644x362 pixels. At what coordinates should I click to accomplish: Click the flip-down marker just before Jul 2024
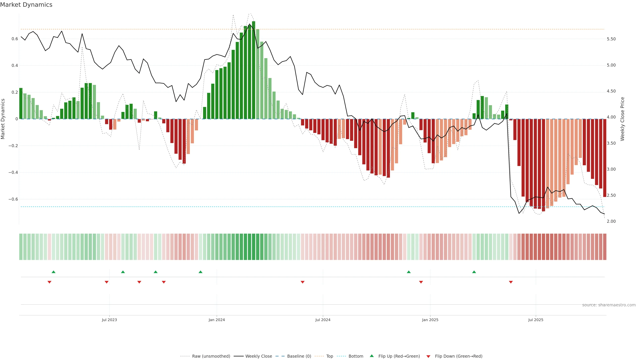click(303, 282)
